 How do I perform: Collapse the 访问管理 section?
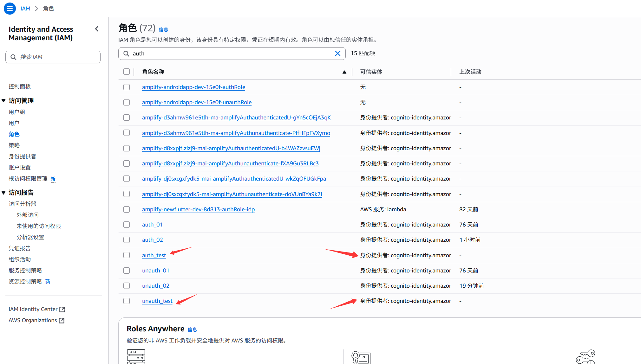click(x=3, y=101)
